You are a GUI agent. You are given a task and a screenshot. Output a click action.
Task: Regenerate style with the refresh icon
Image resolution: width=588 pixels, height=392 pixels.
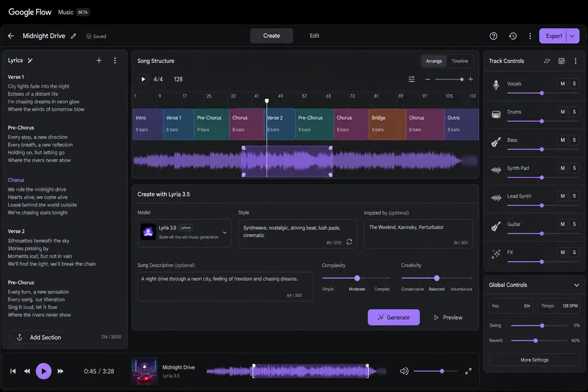(349, 242)
